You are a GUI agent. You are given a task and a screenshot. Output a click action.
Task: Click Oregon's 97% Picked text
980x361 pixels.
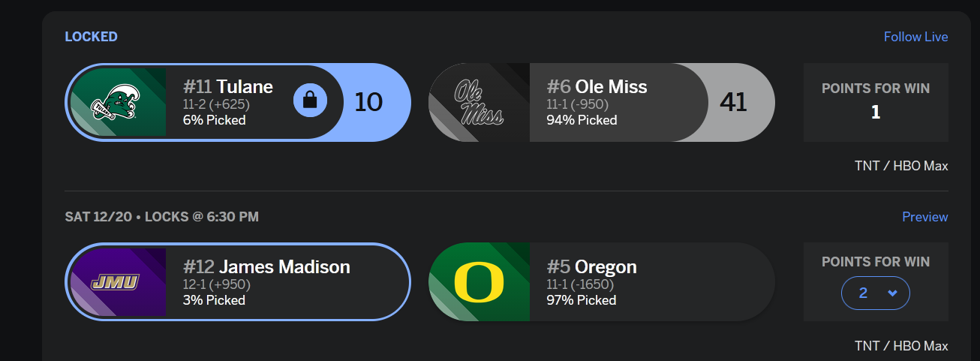click(x=582, y=300)
